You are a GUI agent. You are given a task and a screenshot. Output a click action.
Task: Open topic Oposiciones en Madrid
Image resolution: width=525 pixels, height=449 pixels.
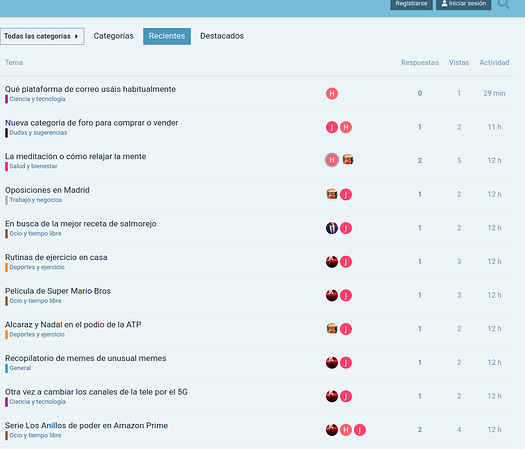click(47, 190)
